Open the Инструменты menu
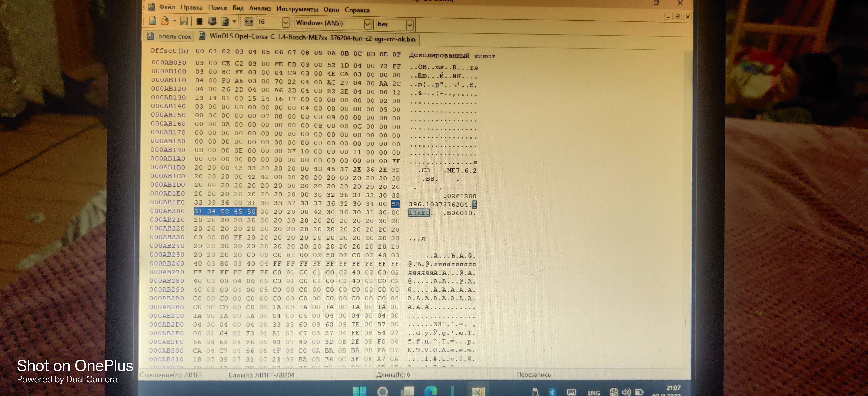 (297, 9)
